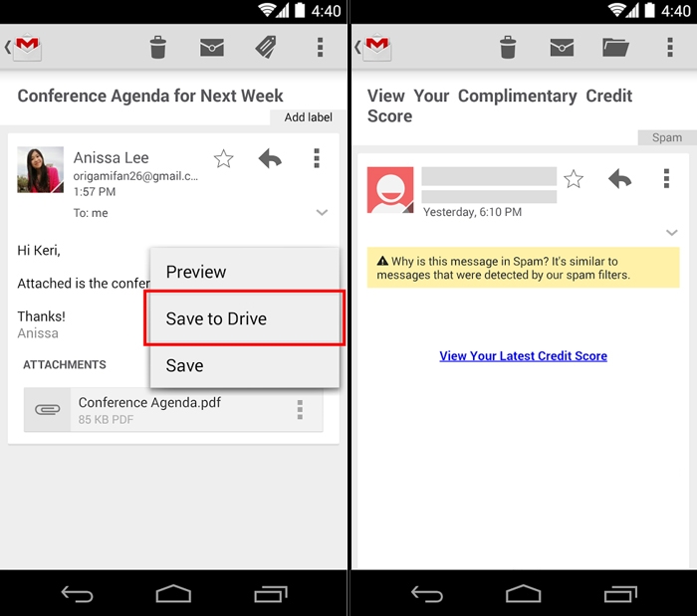The width and height of the screenshot is (697, 616).
Task: Open the overflow menu in right screen toolbar
Action: [670, 47]
